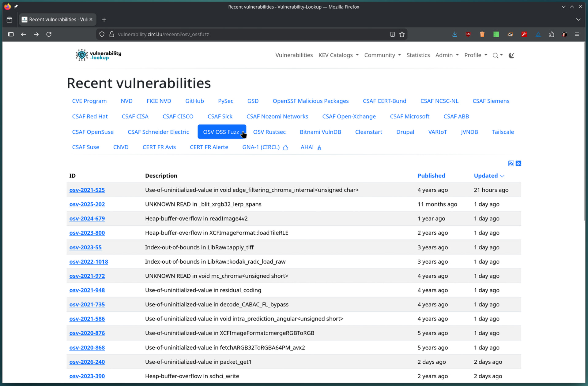The image size is (588, 386).
Task: Toggle reader view icon in address bar
Action: [392, 34]
